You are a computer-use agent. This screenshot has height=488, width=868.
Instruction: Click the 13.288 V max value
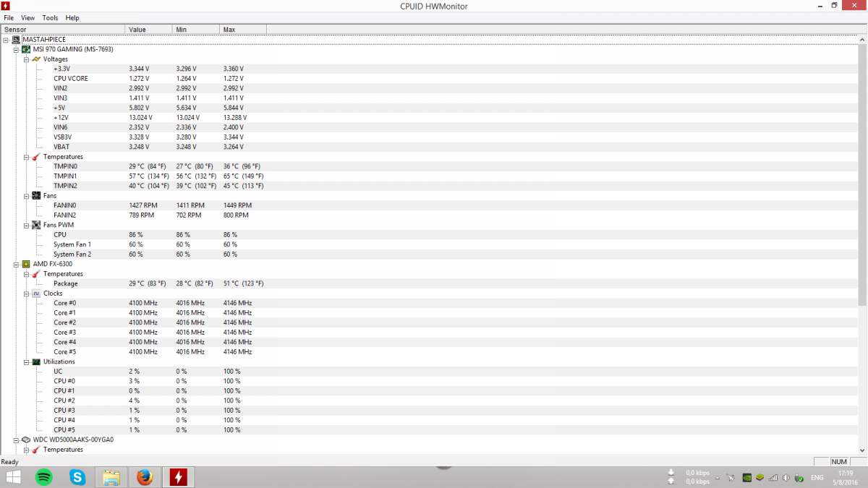coord(234,117)
